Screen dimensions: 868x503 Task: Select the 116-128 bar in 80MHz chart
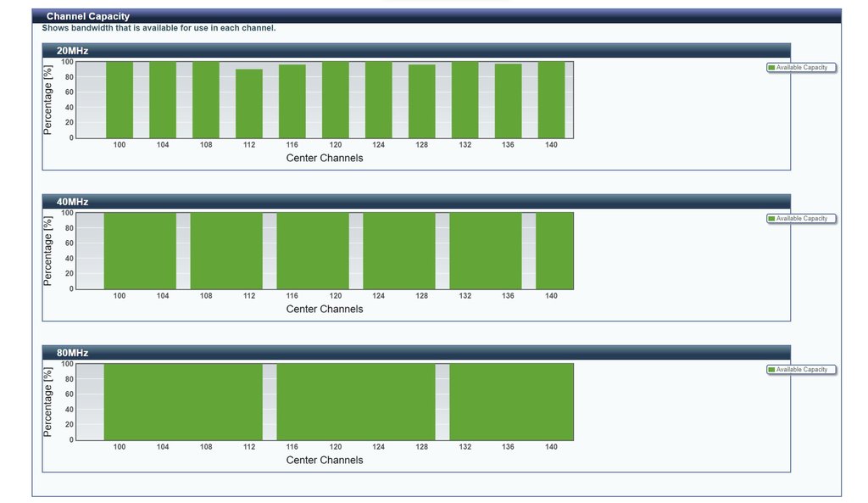tap(356, 401)
